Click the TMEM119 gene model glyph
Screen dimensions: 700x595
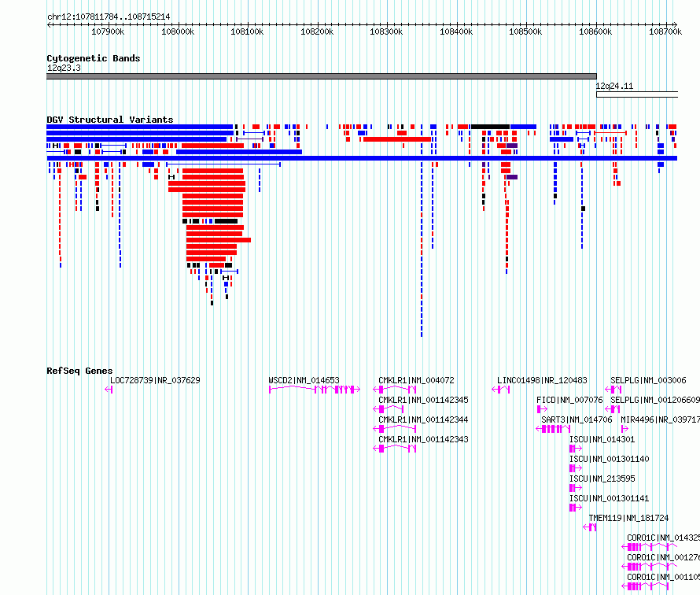point(589,527)
